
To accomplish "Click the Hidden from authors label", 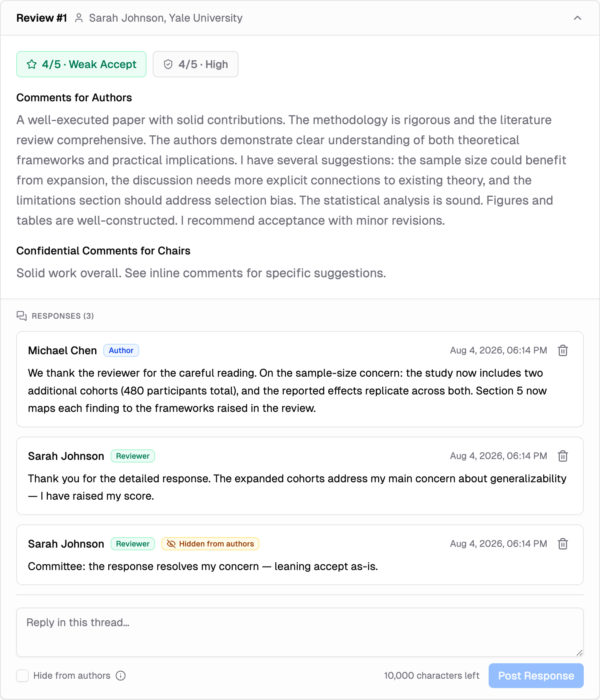I will coord(216,544).
